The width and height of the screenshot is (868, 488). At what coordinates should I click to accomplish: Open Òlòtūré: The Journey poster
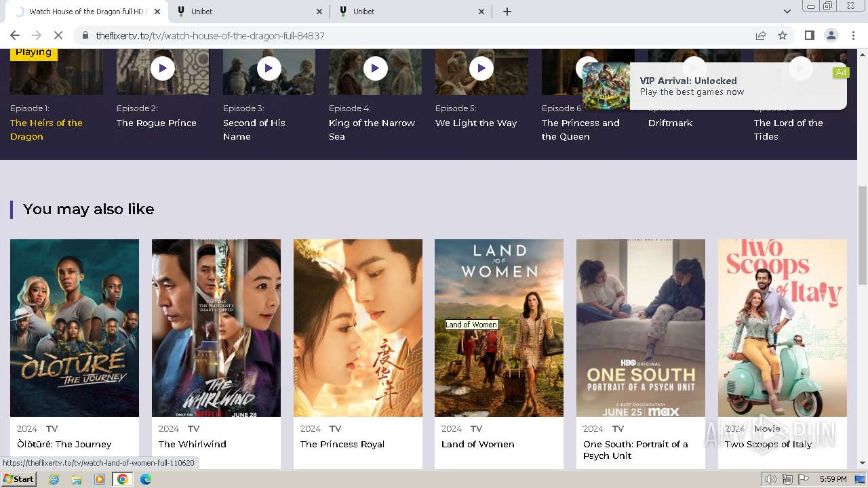pyautogui.click(x=75, y=328)
